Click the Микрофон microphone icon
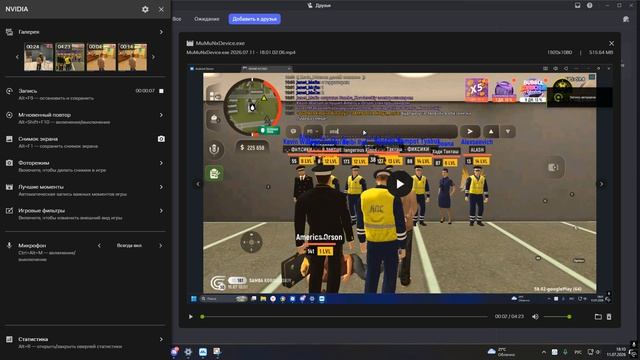This screenshot has width=640, height=360. coord(9,245)
